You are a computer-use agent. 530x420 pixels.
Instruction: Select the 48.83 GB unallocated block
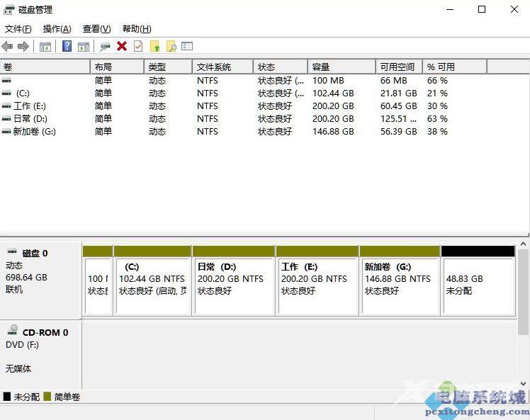coord(478,280)
